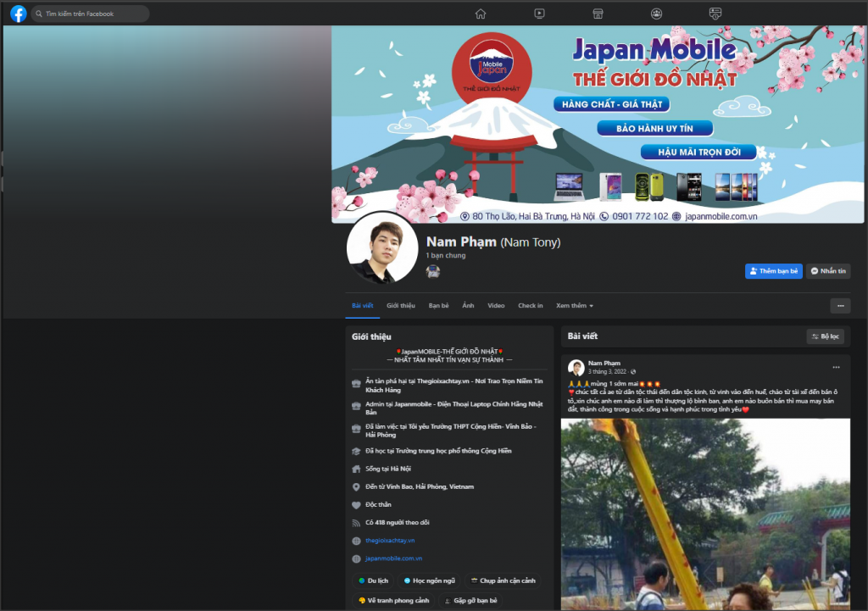Screen dimensions: 868x611
Task: Click the mutual friend avatar icon
Action: [x=433, y=272]
